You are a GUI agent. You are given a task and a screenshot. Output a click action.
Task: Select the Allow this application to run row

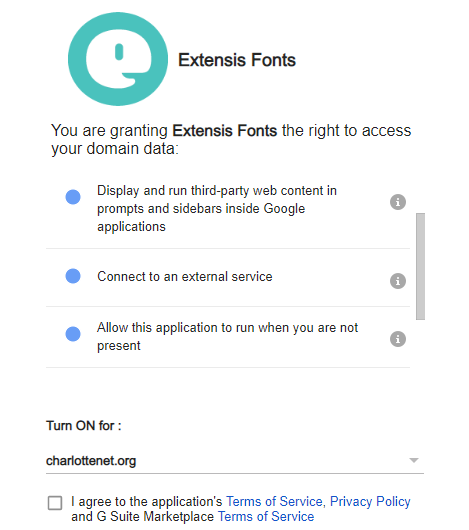click(228, 337)
